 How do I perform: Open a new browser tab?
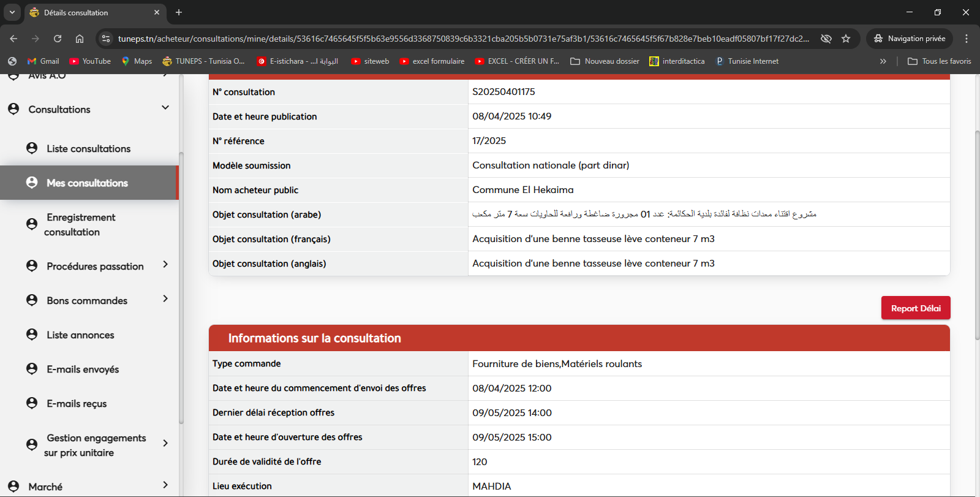[x=179, y=12]
